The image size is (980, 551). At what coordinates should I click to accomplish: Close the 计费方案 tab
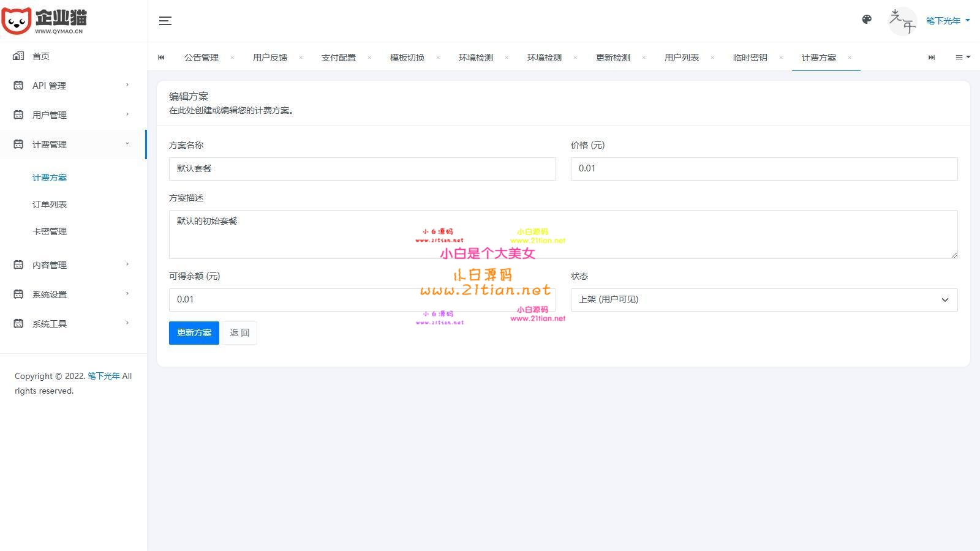point(850,58)
